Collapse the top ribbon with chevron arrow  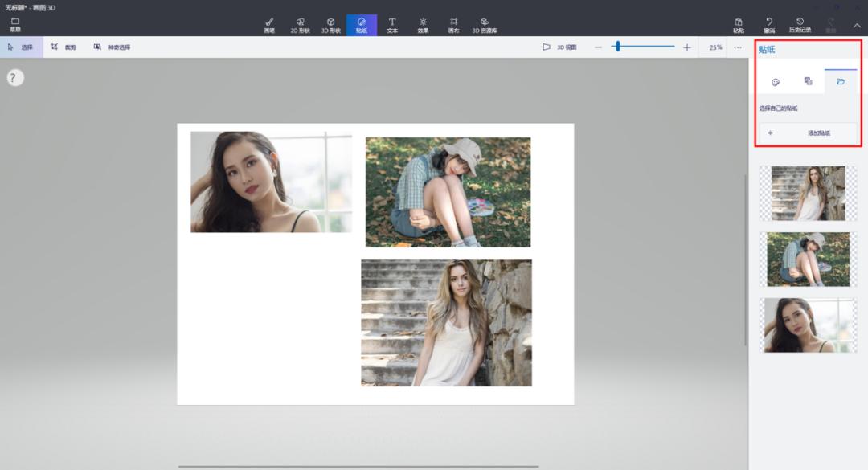pyautogui.click(x=856, y=25)
